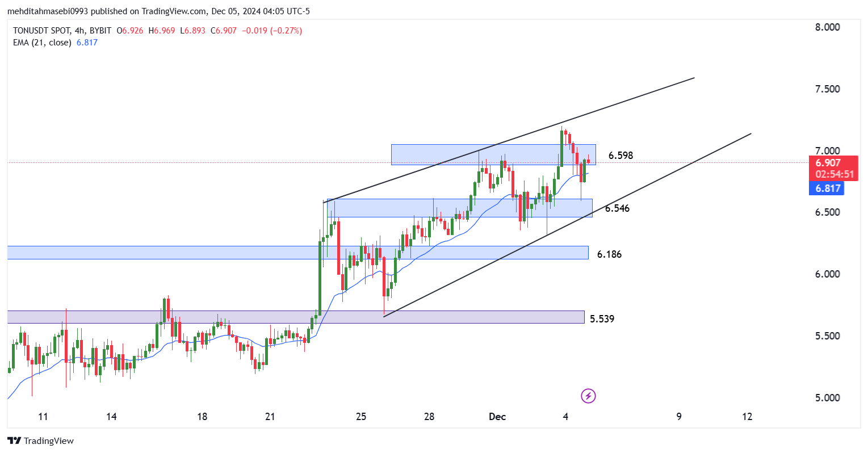Click the 5.000 price axis label
Viewport: 868px width, 453px height.
pos(828,398)
